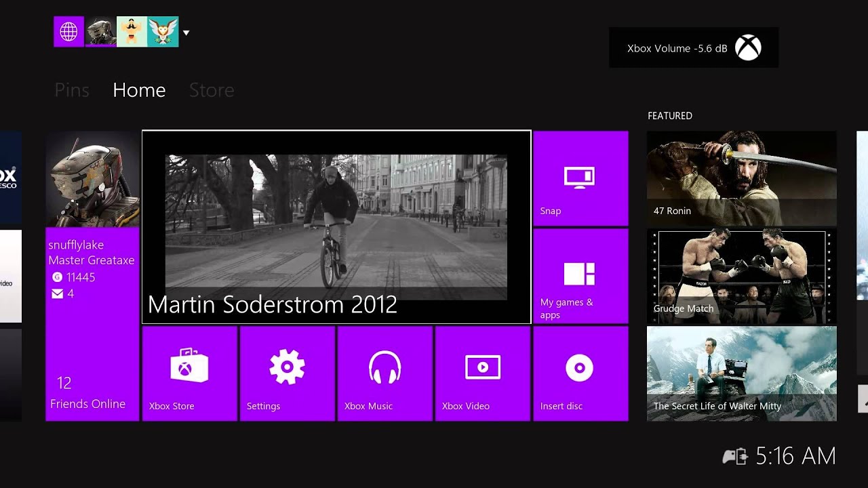
Task: Click the FEATURED section heading
Action: 670,116
